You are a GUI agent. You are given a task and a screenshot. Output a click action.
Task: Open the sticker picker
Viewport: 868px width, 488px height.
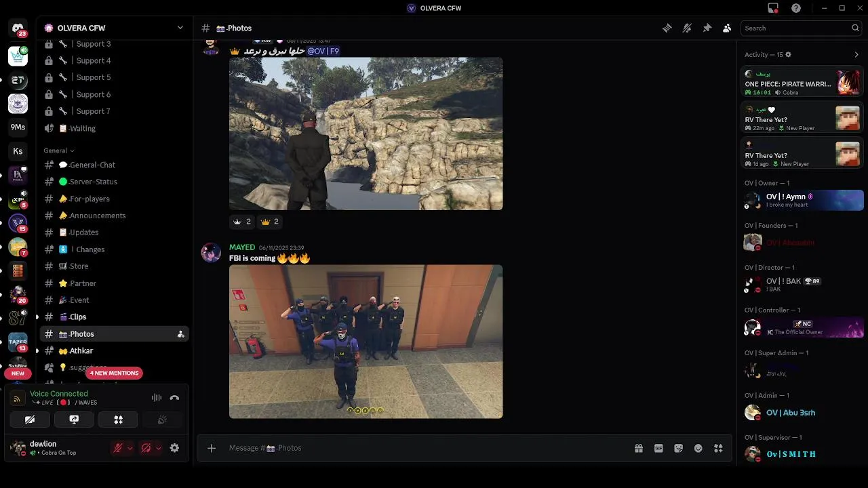tap(679, 448)
